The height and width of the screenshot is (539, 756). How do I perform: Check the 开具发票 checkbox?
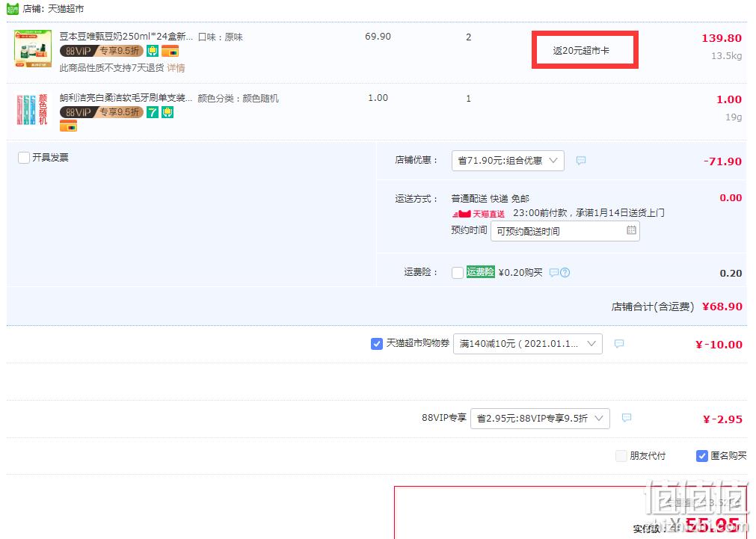coord(24,158)
